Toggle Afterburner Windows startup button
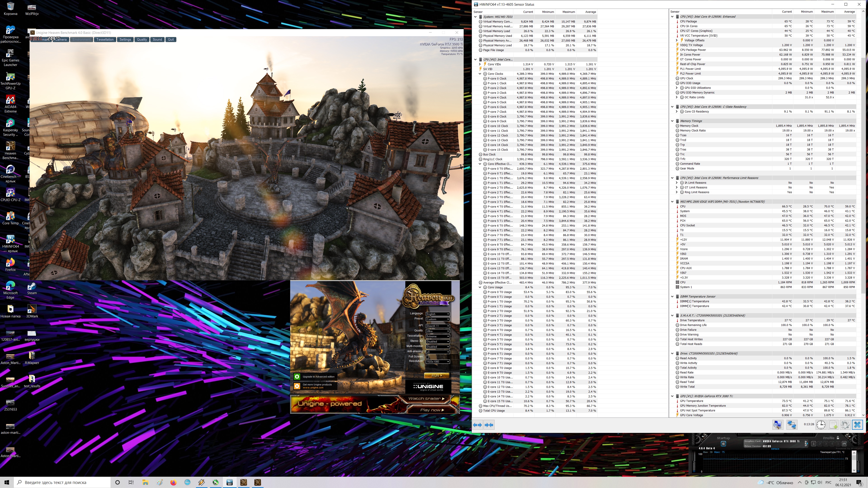868x488 pixels. [x=723, y=444]
